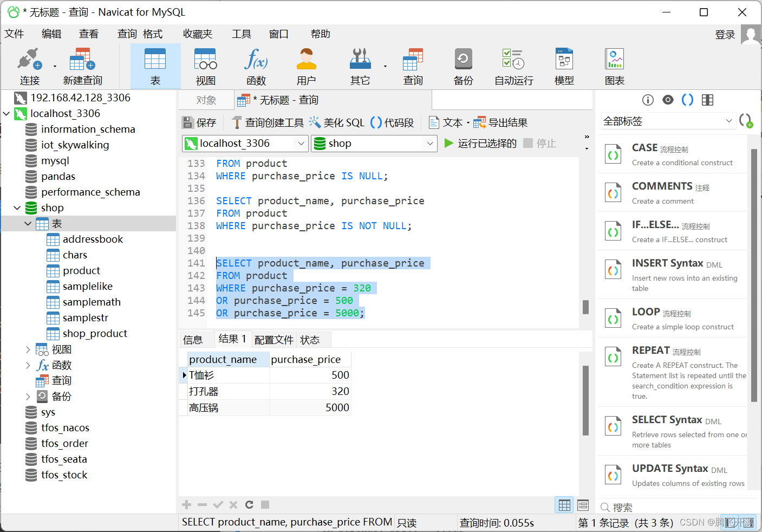Collapse the localhost_3306 connection node
This screenshot has width=762, height=532.
pyautogui.click(x=6, y=114)
